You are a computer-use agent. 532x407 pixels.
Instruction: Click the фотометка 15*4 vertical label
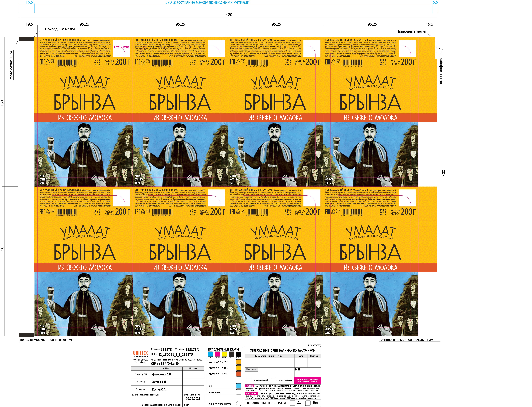[11, 65]
